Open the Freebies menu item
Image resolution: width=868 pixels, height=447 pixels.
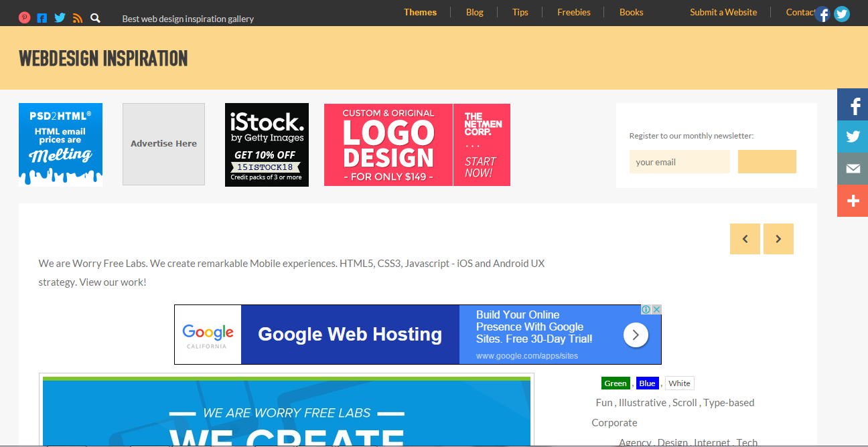click(x=574, y=12)
